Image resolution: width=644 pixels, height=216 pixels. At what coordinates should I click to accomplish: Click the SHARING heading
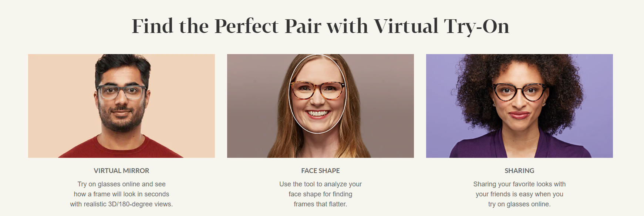tap(519, 171)
